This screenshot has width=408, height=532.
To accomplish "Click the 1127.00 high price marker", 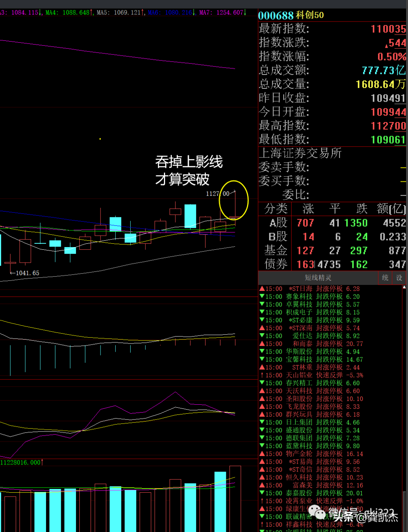I will (x=218, y=194).
